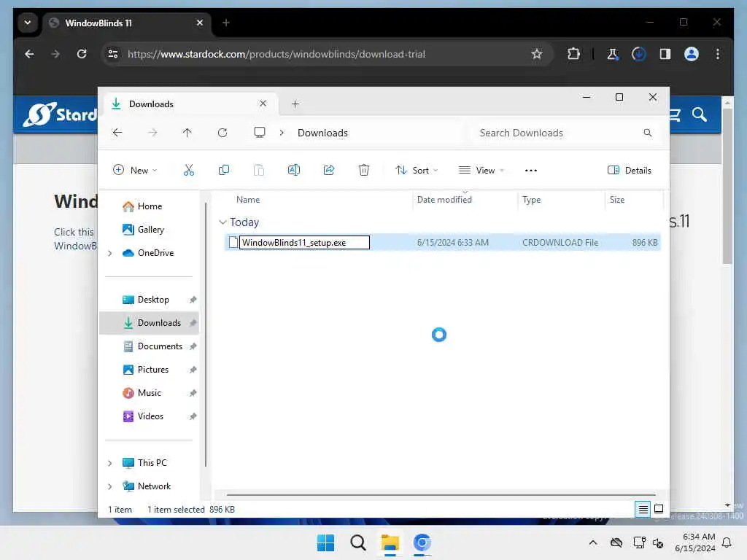
Task: Expand OneDrive in navigation pane
Action: (x=110, y=253)
